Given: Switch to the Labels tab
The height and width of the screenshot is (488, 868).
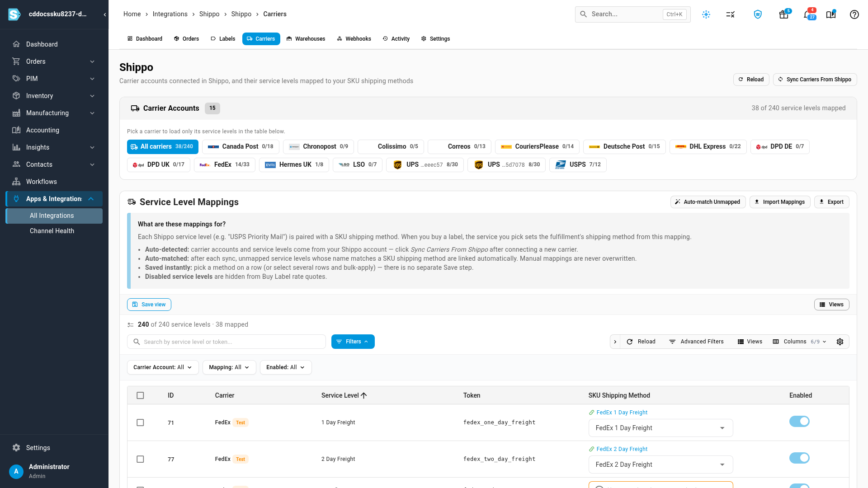Looking at the screenshot, I should 223,39.
